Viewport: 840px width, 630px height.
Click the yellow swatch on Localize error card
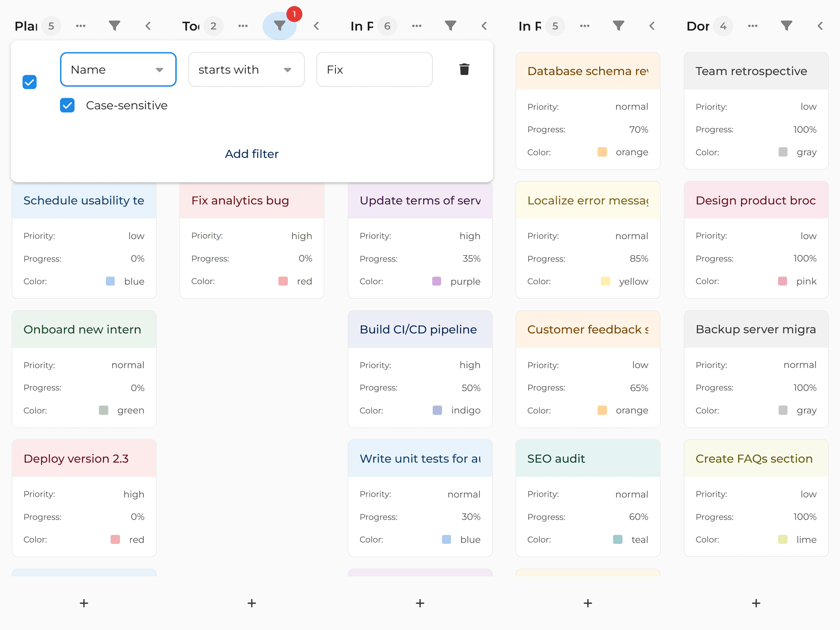(605, 281)
